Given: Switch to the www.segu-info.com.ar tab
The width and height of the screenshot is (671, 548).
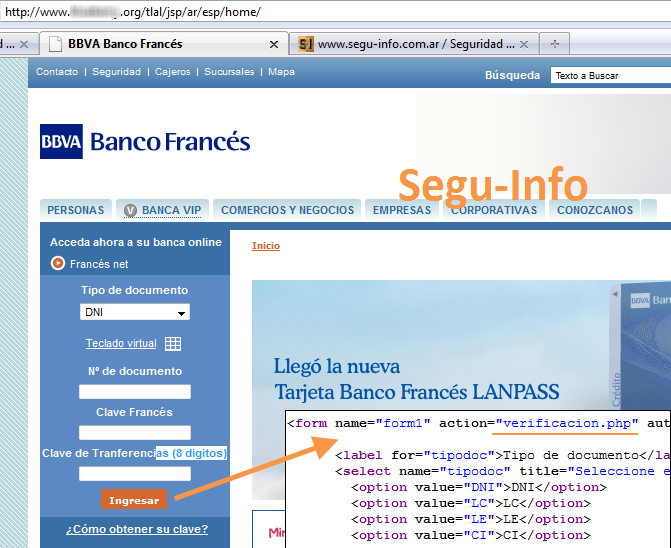Looking at the screenshot, I should [414, 44].
